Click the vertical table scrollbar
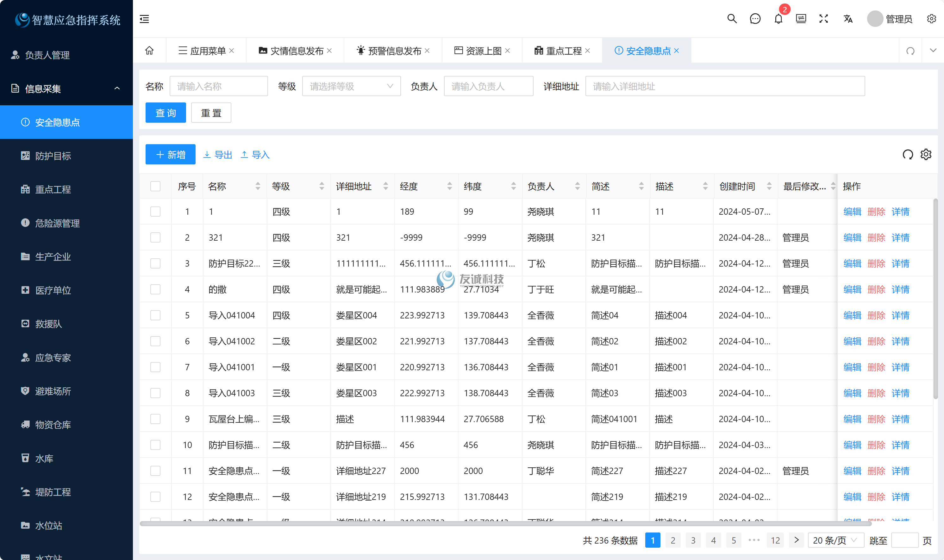This screenshot has height=560, width=944. tap(935, 298)
